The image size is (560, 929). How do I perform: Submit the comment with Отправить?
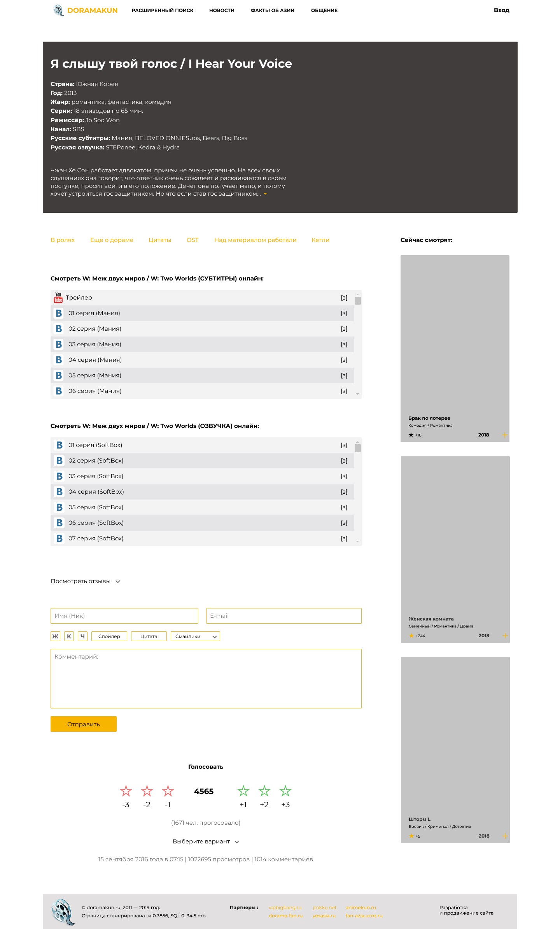point(84,724)
